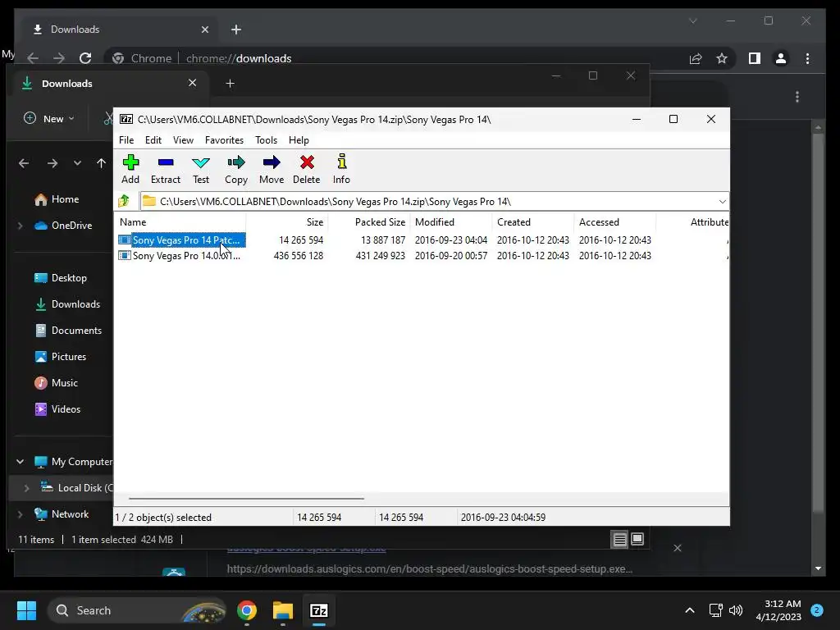Image resolution: width=840 pixels, height=630 pixels.
Task: Click the Chrome share icon
Action: pyautogui.click(x=696, y=58)
